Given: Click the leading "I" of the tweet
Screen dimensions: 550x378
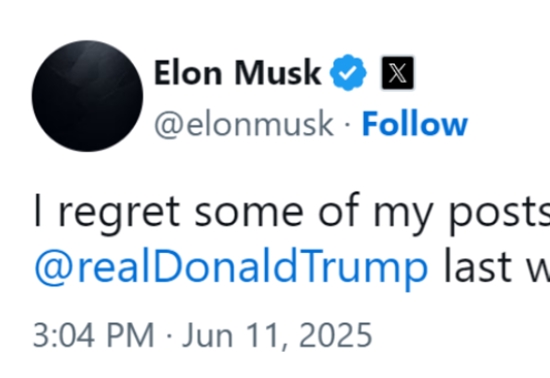Looking at the screenshot, I should 38,210.
